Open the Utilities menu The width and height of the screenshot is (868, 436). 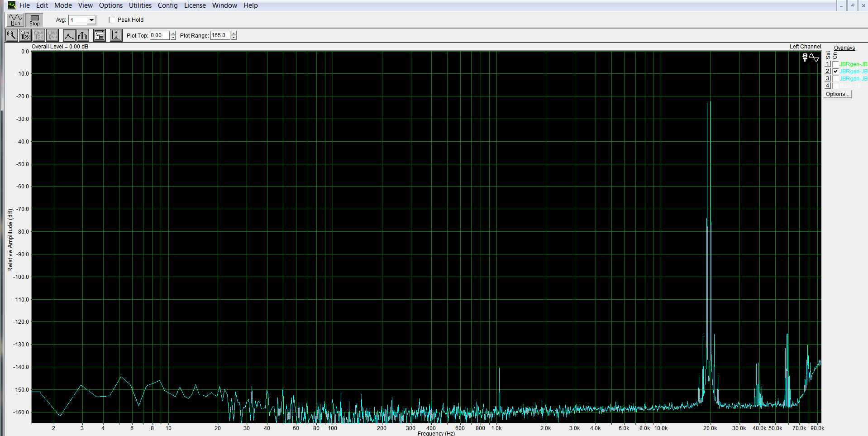(140, 5)
